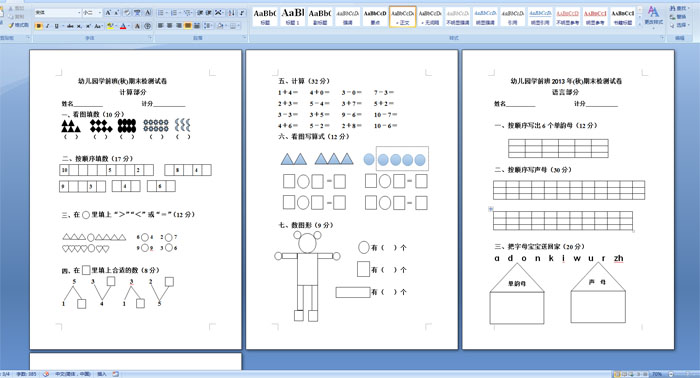This screenshot has width=700, height=378.
Task: Toggle Italic formatting button
Action: click(x=48, y=26)
